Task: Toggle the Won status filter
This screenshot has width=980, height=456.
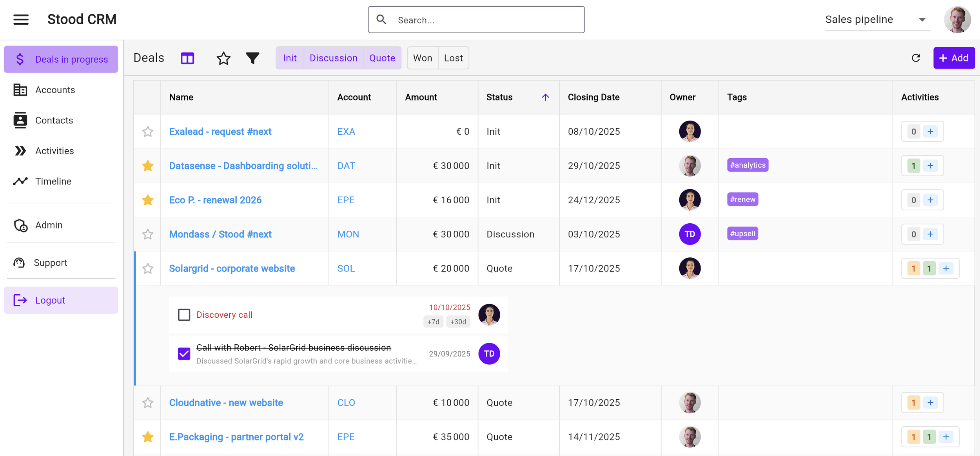Action: click(x=423, y=58)
